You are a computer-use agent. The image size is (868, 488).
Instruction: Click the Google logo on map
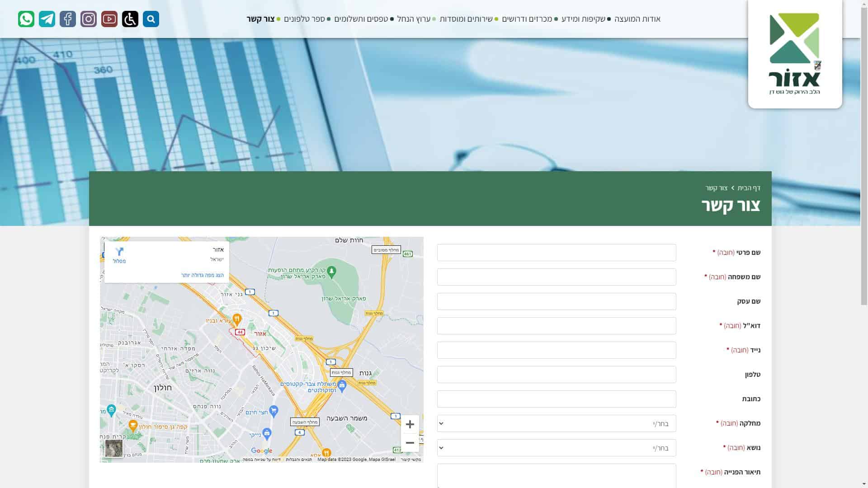tap(262, 450)
